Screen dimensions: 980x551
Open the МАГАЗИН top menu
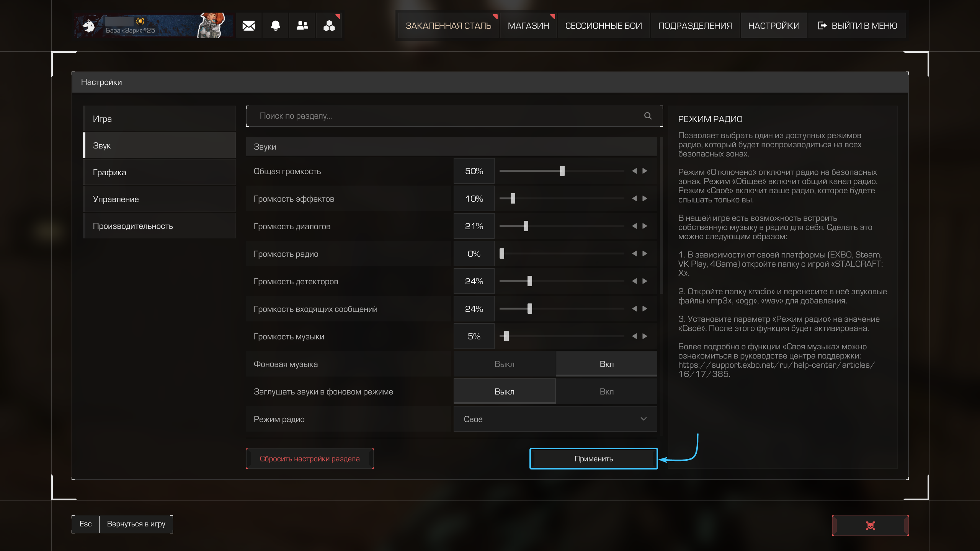tap(528, 26)
